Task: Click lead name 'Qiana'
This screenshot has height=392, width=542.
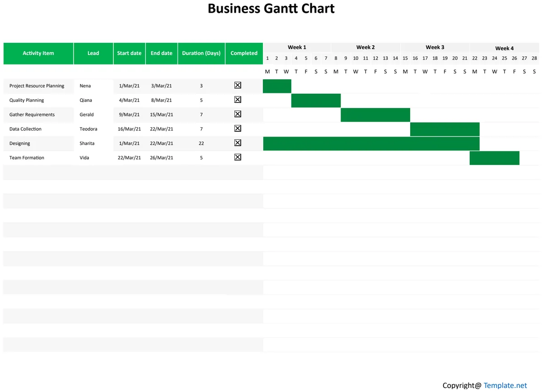Action: tap(86, 100)
